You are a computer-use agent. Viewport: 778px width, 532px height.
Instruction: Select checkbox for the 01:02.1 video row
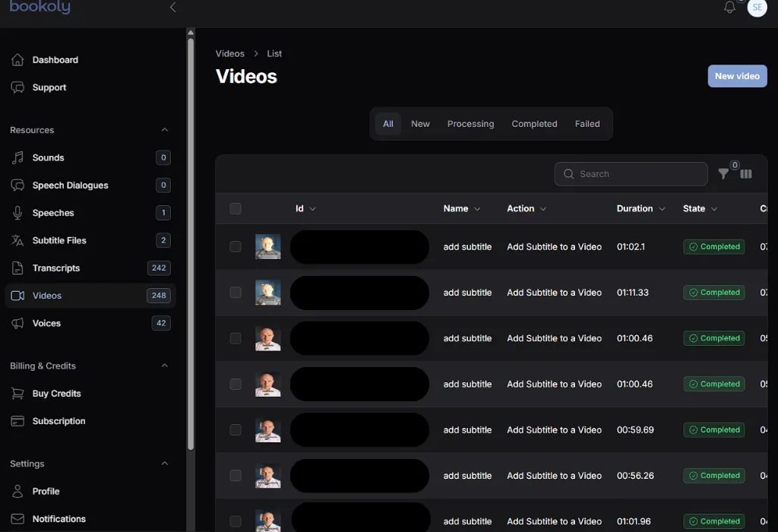(236, 247)
